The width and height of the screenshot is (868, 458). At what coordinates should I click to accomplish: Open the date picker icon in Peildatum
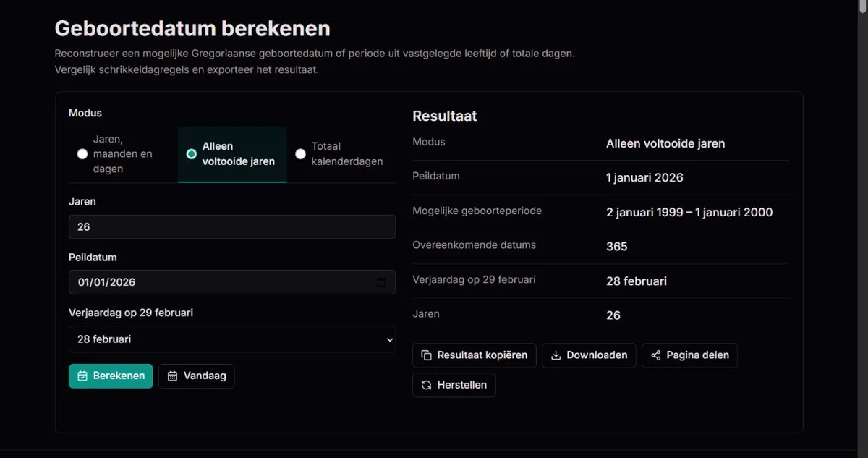[x=381, y=282]
